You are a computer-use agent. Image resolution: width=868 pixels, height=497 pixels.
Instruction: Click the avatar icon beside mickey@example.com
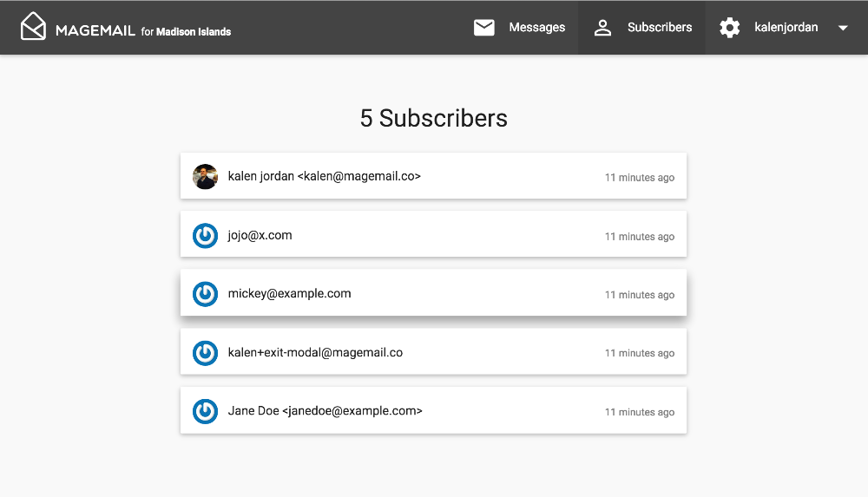tap(205, 294)
